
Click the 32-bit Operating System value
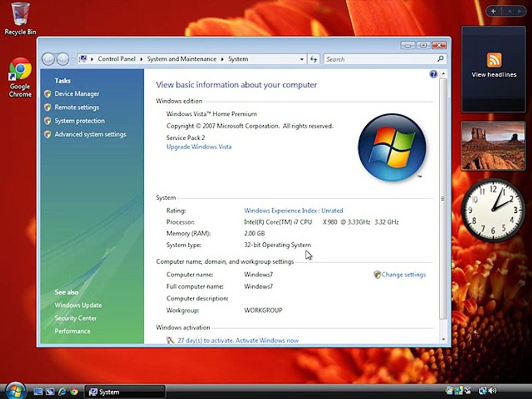(x=278, y=245)
